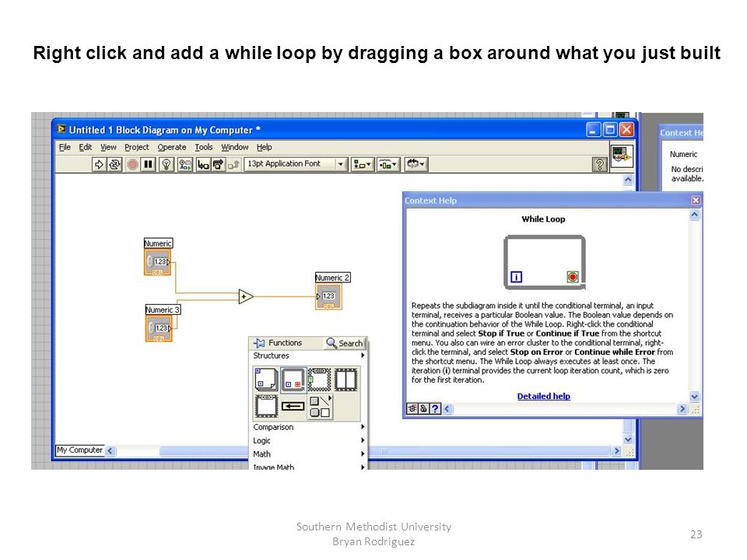Screen dimensions: 747x560
Task: Open the 13pt Application Font dropdown
Action: 296,164
